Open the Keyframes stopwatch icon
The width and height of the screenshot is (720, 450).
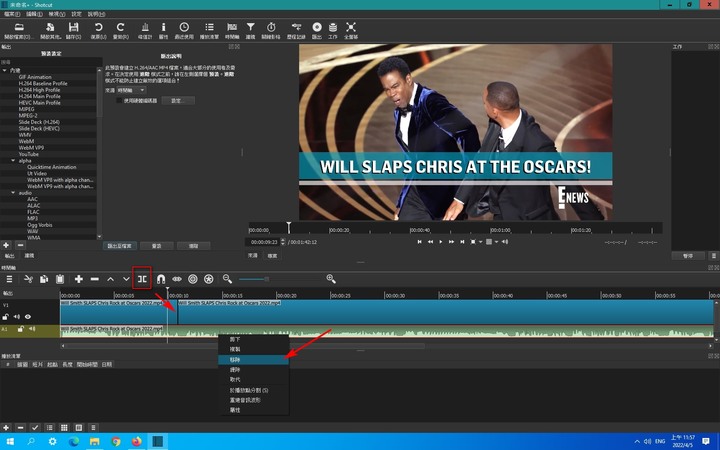(271, 28)
